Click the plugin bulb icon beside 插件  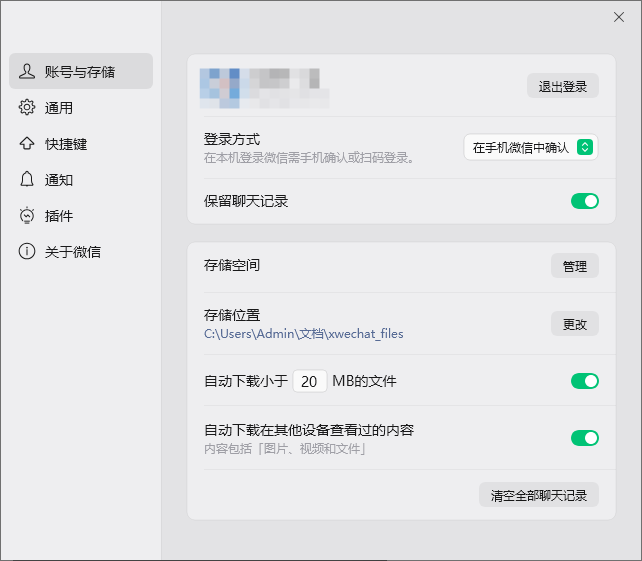point(27,215)
